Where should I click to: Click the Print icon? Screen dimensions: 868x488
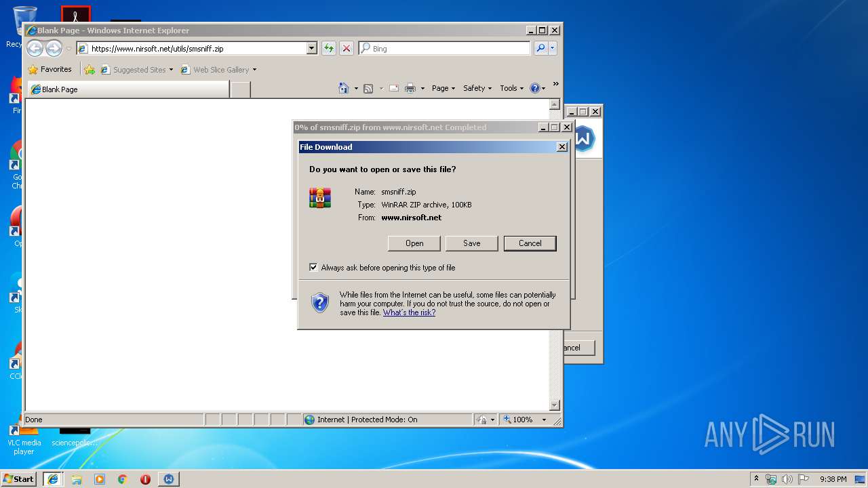pos(410,88)
